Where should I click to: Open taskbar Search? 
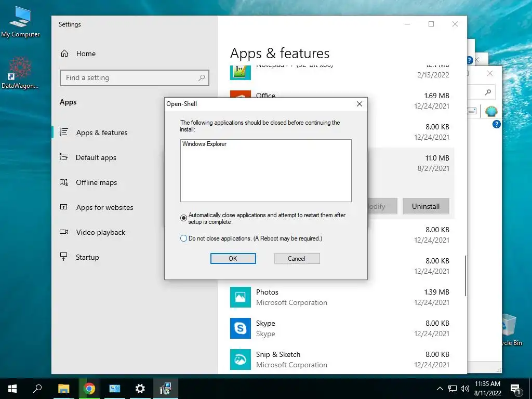click(x=37, y=388)
